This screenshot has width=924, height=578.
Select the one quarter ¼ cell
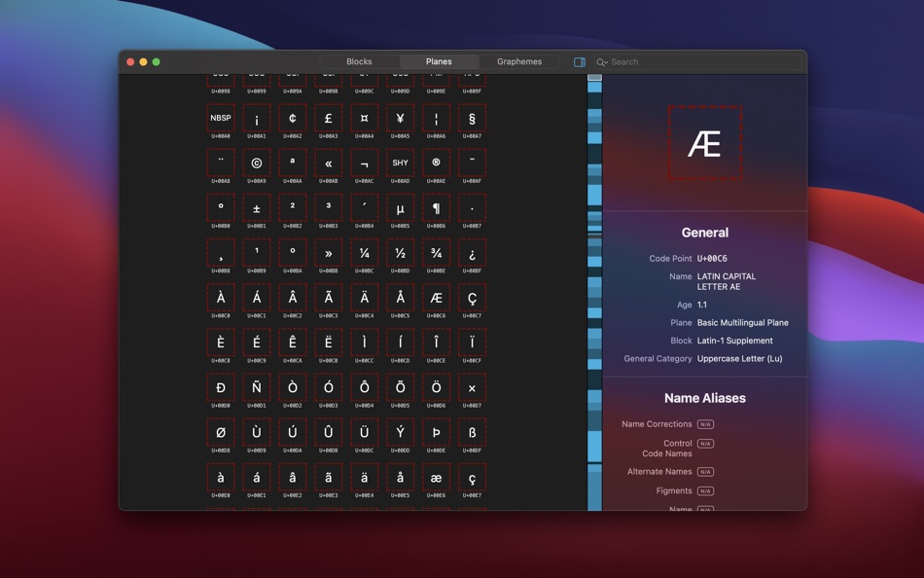point(365,252)
